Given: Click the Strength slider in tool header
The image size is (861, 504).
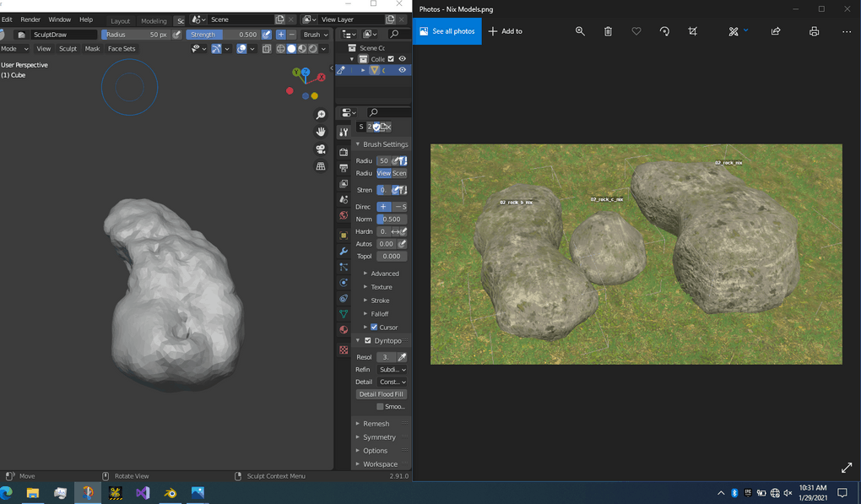Looking at the screenshot, I should click(x=223, y=35).
